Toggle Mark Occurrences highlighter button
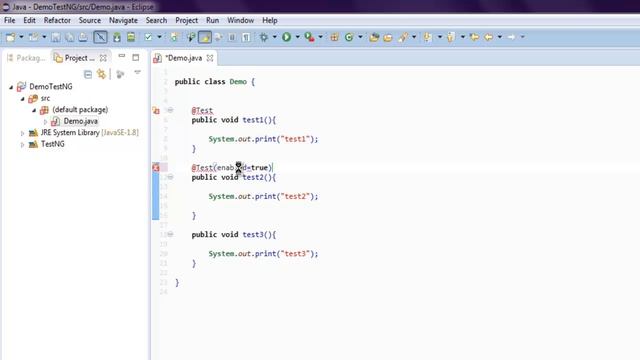 [204, 37]
